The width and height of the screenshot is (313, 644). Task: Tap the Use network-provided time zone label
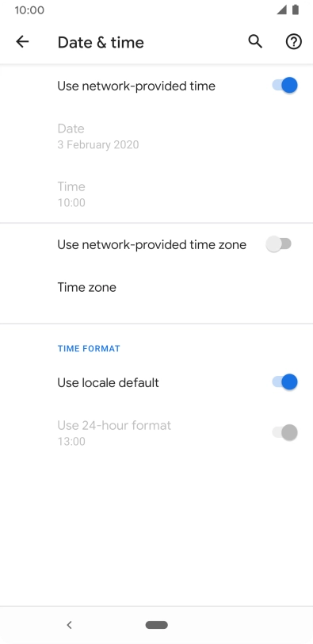(x=152, y=244)
